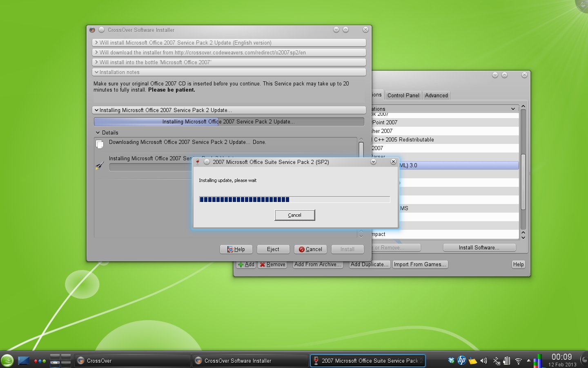Open the wireless network tray icon
Image resolution: width=588 pixels, height=368 pixels.
[x=518, y=361]
